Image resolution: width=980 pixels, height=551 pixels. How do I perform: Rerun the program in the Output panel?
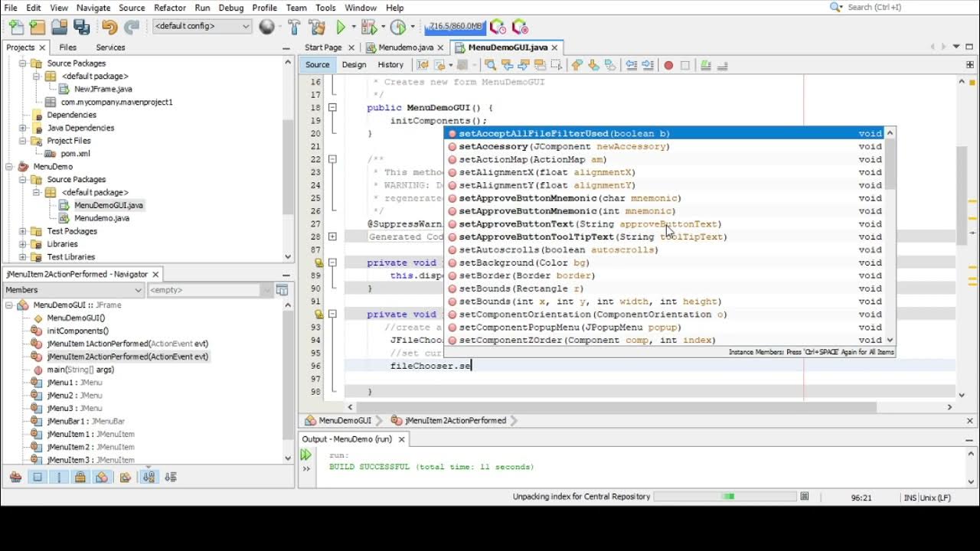[x=306, y=455]
